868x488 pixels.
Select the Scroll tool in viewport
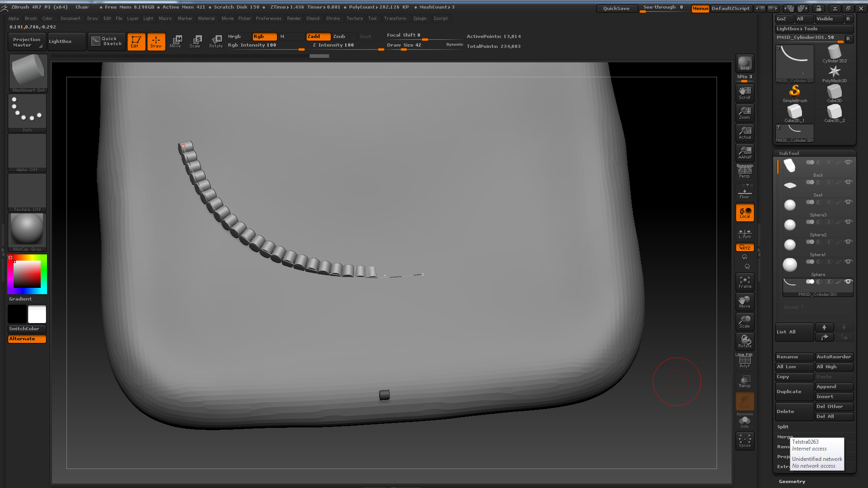745,92
